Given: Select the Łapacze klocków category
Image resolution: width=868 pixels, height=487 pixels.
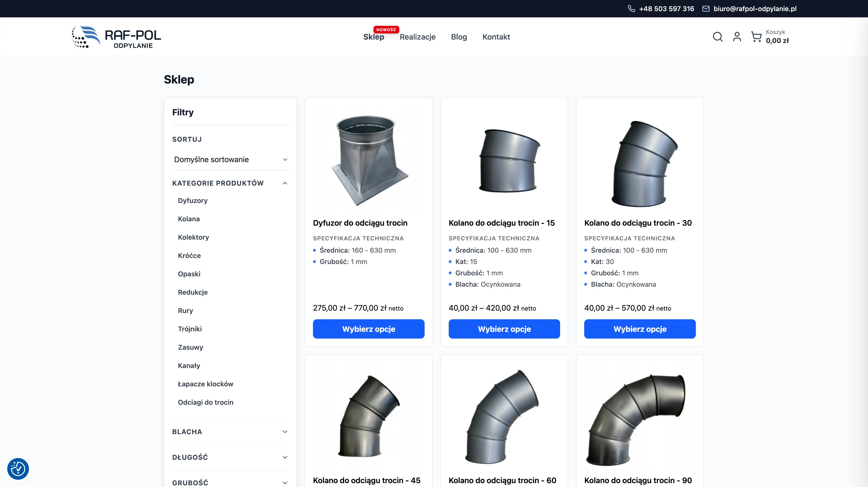Looking at the screenshot, I should 205,384.
